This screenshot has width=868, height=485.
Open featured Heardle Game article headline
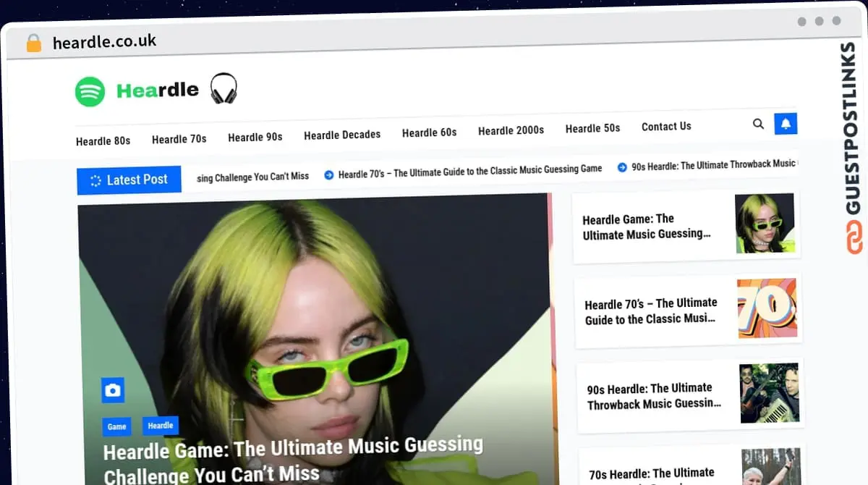[293, 459]
